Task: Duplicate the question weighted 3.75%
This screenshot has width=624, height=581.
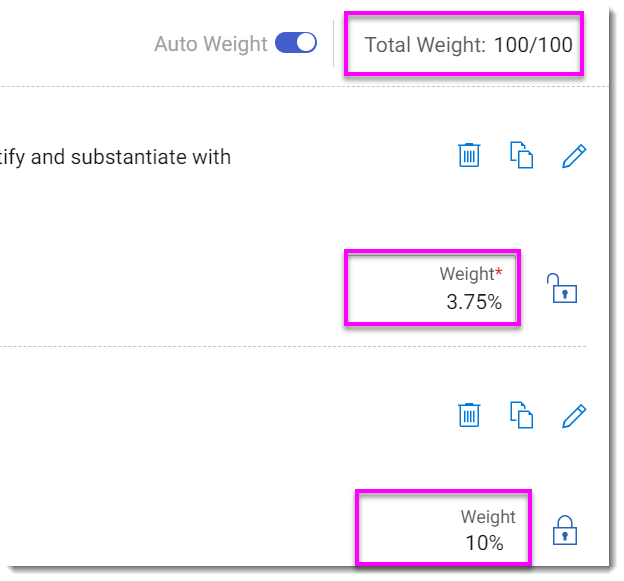Action: coord(521,155)
